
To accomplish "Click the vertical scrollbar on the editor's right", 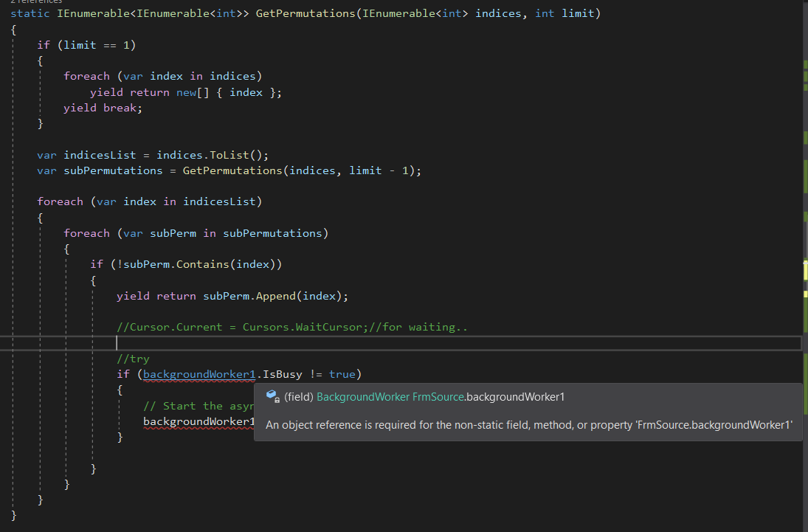I will (x=806, y=266).
